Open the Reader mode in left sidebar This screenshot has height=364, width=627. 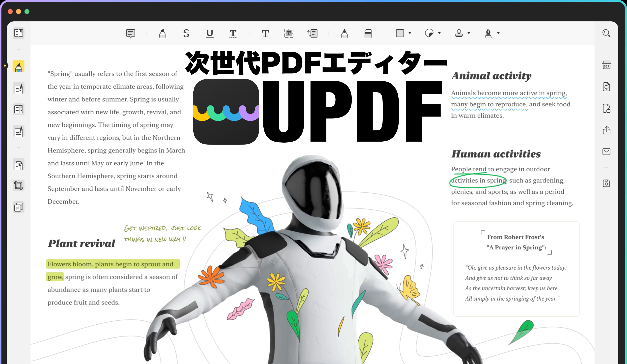pyautogui.click(x=19, y=33)
